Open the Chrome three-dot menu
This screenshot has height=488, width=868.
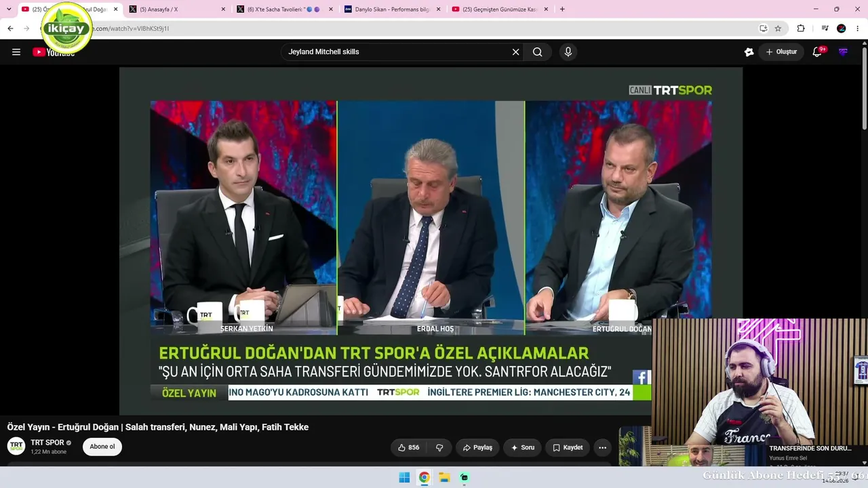tap(859, 28)
